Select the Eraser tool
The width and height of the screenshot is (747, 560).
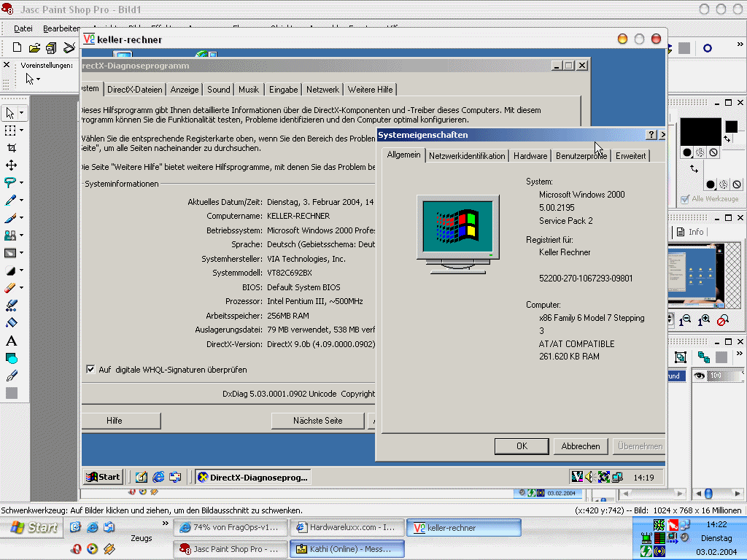tap(10, 287)
